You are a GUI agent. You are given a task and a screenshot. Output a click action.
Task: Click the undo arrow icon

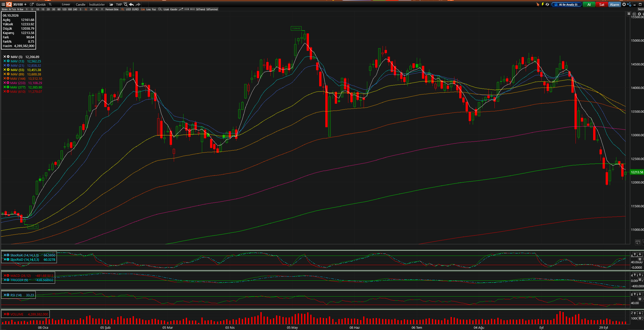131,4
